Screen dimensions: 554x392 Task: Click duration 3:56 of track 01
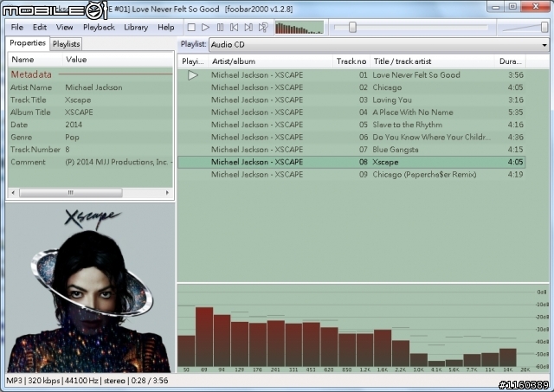click(x=516, y=75)
